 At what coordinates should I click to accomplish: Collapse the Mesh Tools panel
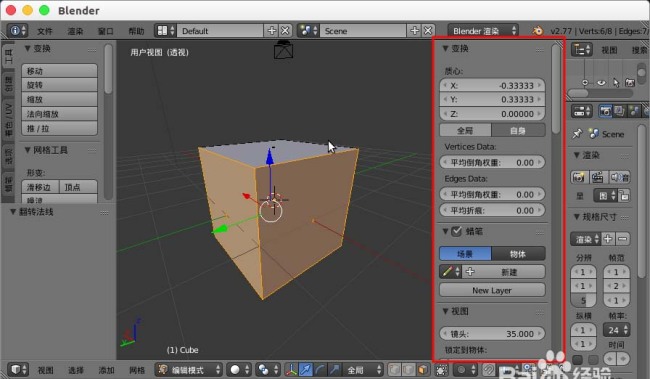[28, 150]
